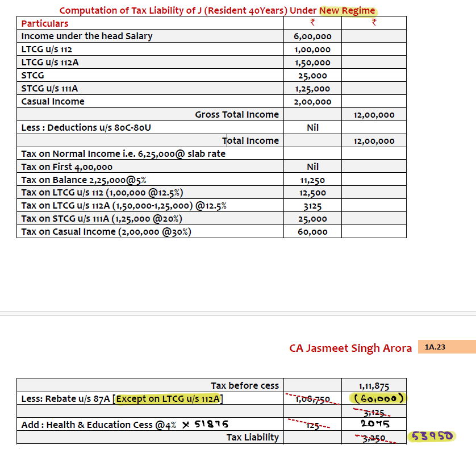Viewport: 476px width, 449px height.
Task: Click the 'CA Jasmeet Singh Arora' author name
Action: [x=350, y=348]
